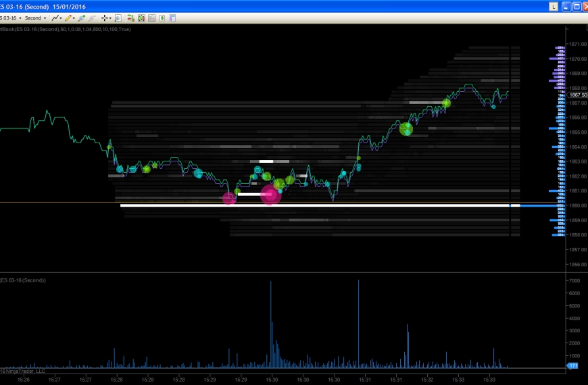Maximize the chart window

click(x=576, y=6)
